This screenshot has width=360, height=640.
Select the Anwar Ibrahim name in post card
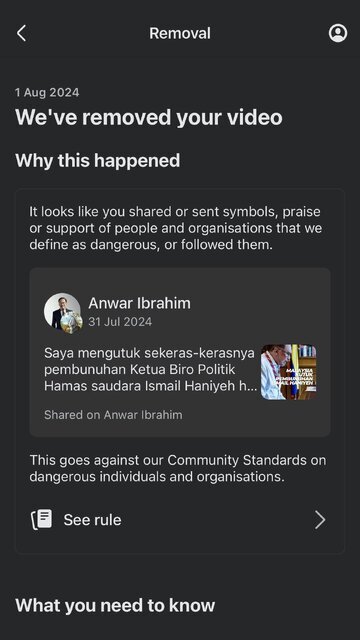[x=140, y=303]
